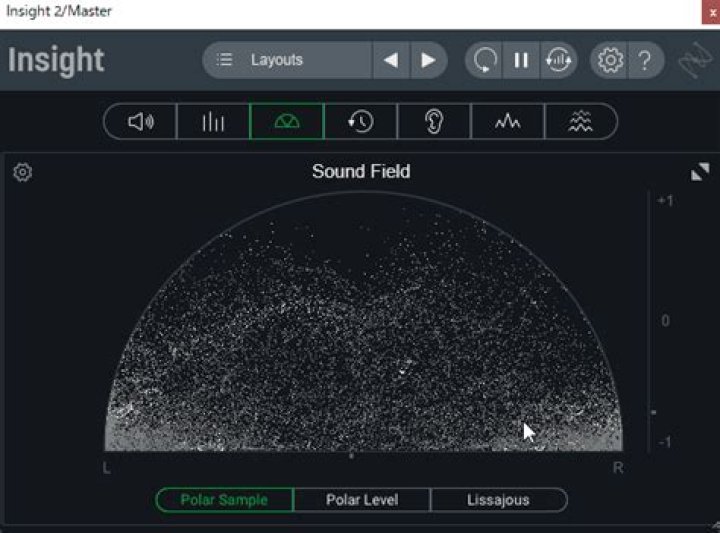Toggle the Sound Field module icon

[287, 122]
